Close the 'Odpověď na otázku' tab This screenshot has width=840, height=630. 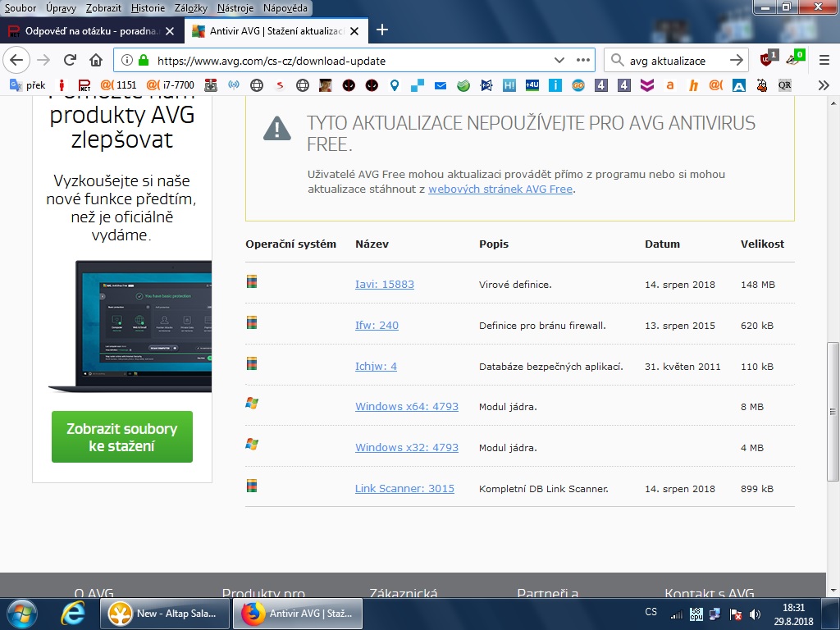pyautogui.click(x=170, y=31)
